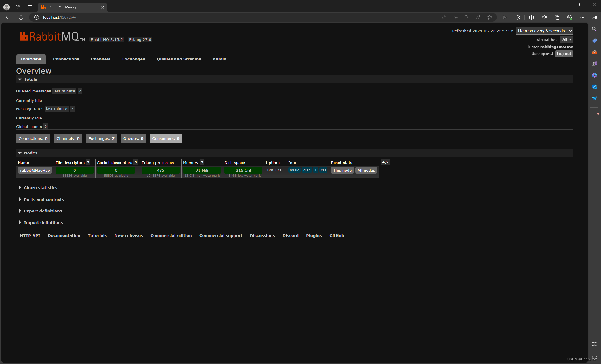Open tab actions menu icon
The image size is (601, 364).
tap(30, 7)
